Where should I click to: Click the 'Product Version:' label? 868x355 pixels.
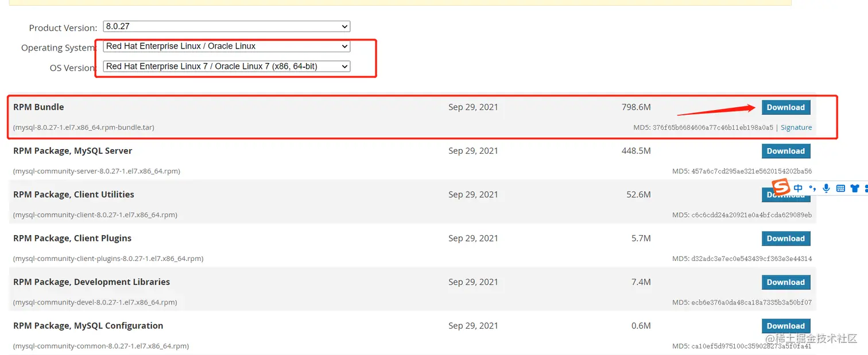[63, 28]
